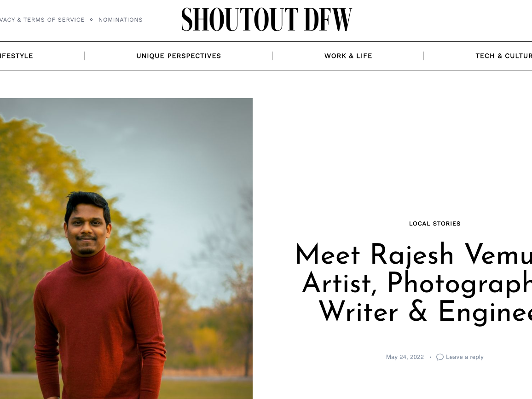Open the Work & Life section
This screenshot has width=532, height=399.
348,56
